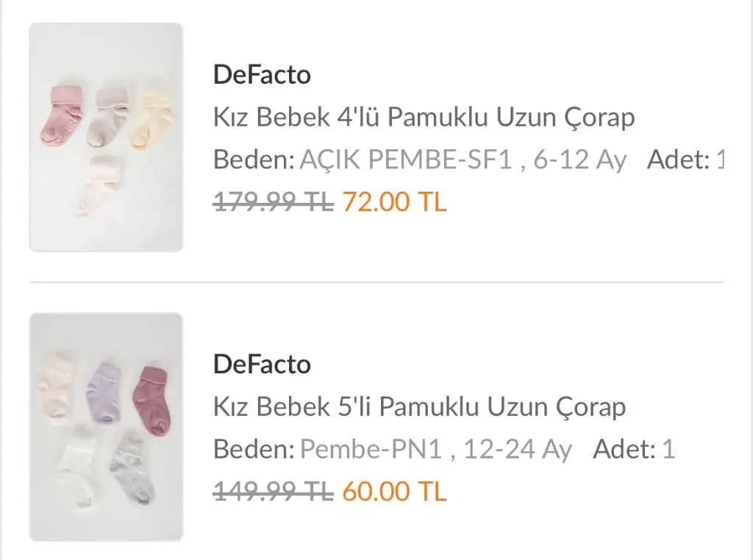Image resolution: width=753 pixels, height=560 pixels.
Task: Click the discounted 72.00 TL price
Action: click(394, 201)
